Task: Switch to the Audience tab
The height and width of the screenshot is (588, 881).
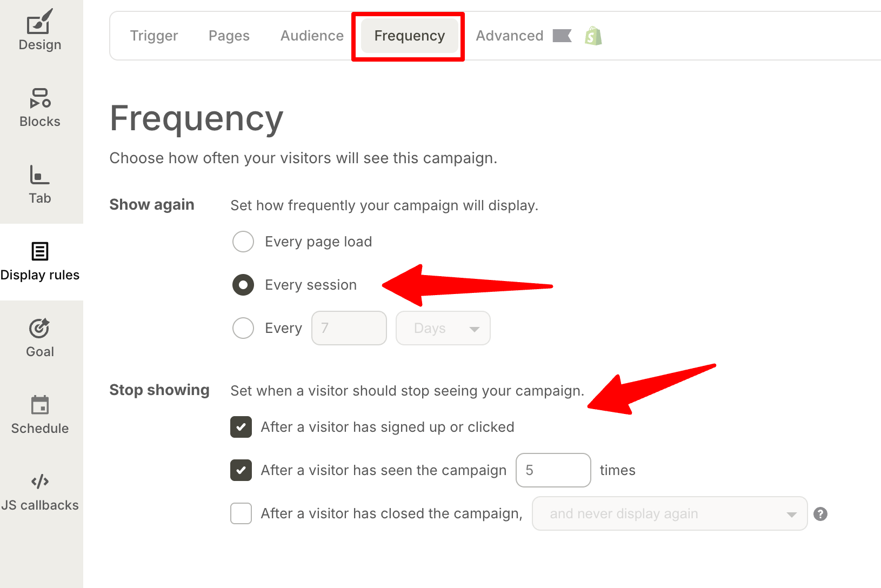Action: tap(312, 36)
